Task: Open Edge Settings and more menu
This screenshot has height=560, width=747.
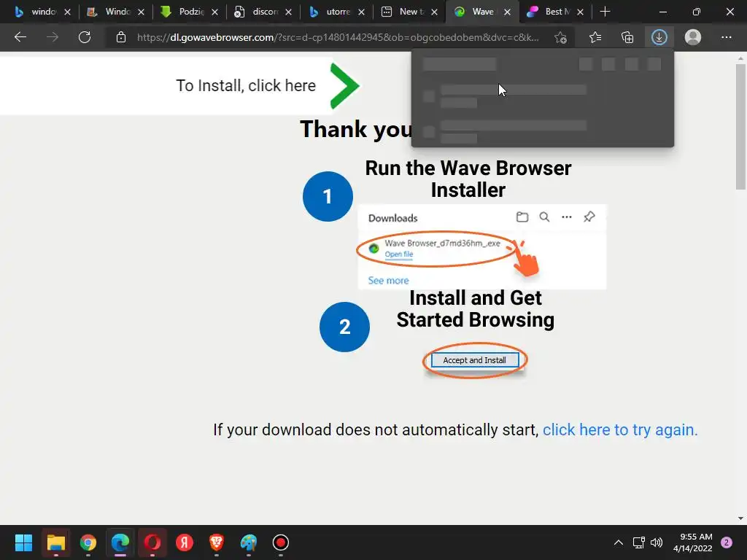Action: (726, 37)
